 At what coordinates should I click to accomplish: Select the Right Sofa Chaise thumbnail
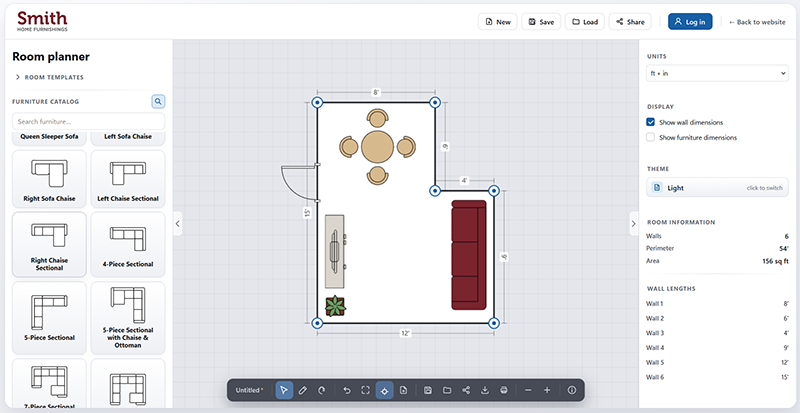[x=49, y=179]
